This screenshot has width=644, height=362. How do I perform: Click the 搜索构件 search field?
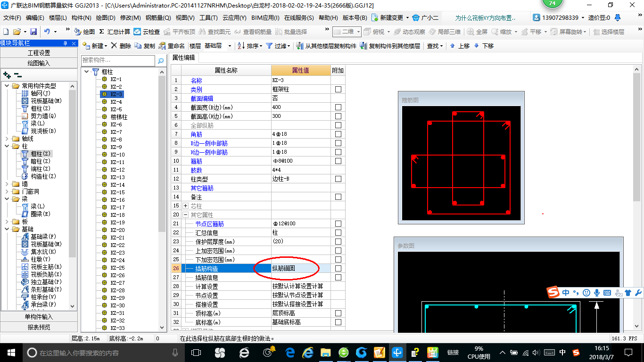(118, 60)
